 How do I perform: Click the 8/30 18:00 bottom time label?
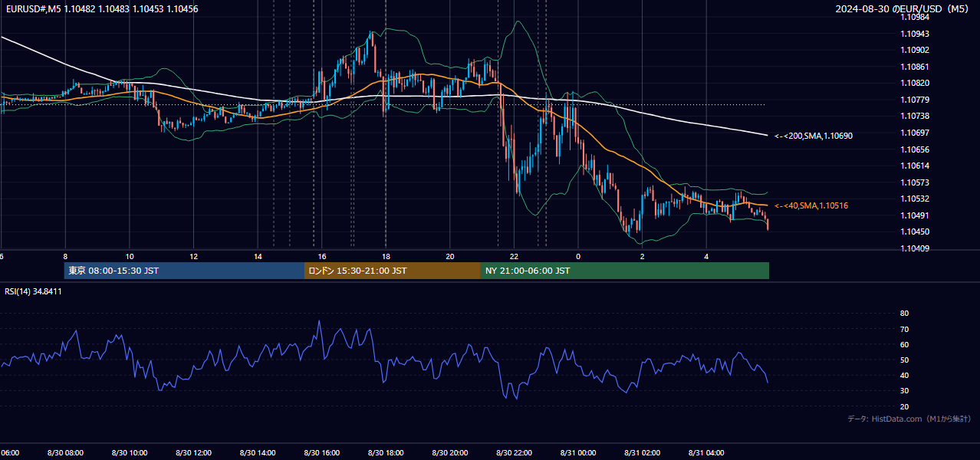point(386,453)
